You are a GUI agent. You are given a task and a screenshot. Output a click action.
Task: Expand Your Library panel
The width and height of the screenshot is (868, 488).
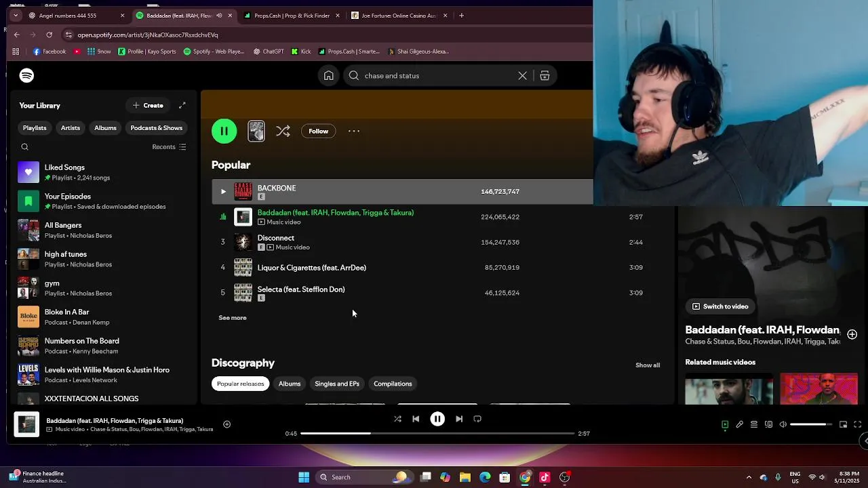pyautogui.click(x=182, y=106)
